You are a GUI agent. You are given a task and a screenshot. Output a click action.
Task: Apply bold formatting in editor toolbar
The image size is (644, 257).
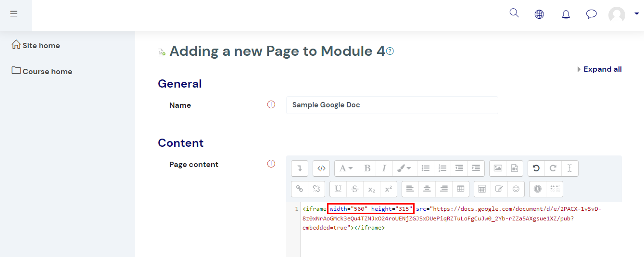pyautogui.click(x=367, y=168)
